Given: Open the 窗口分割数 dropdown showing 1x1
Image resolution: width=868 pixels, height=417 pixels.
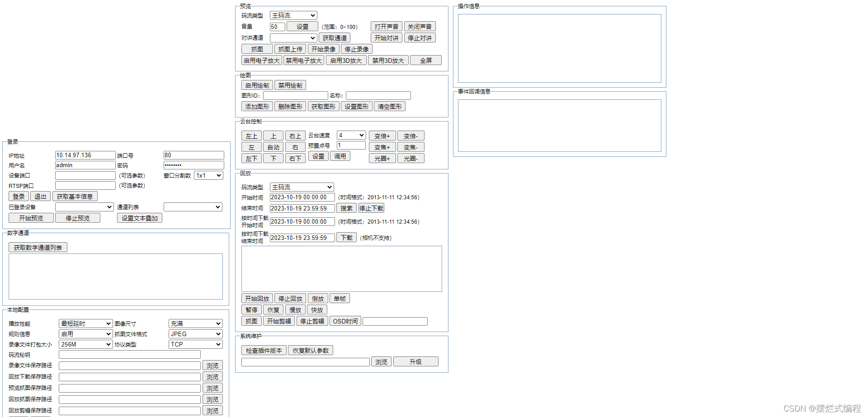Looking at the screenshot, I should tap(208, 175).
